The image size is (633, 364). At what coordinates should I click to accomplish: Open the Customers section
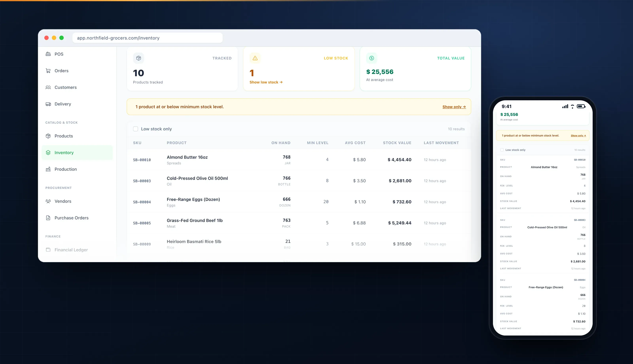pos(77,87)
